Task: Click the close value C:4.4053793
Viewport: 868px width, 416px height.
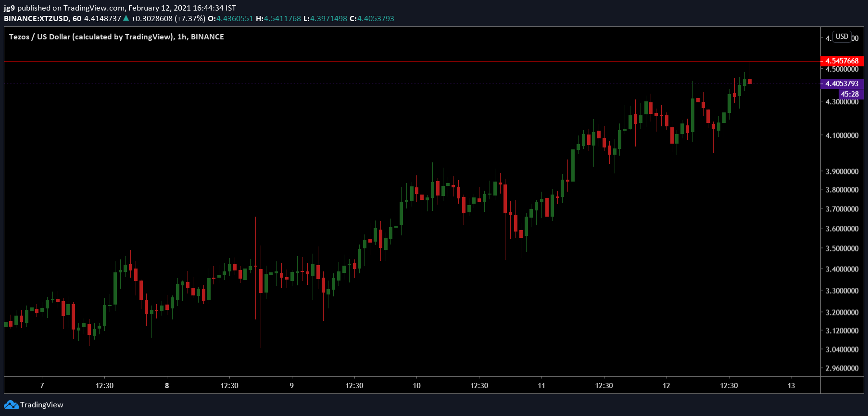Action: (x=372, y=19)
